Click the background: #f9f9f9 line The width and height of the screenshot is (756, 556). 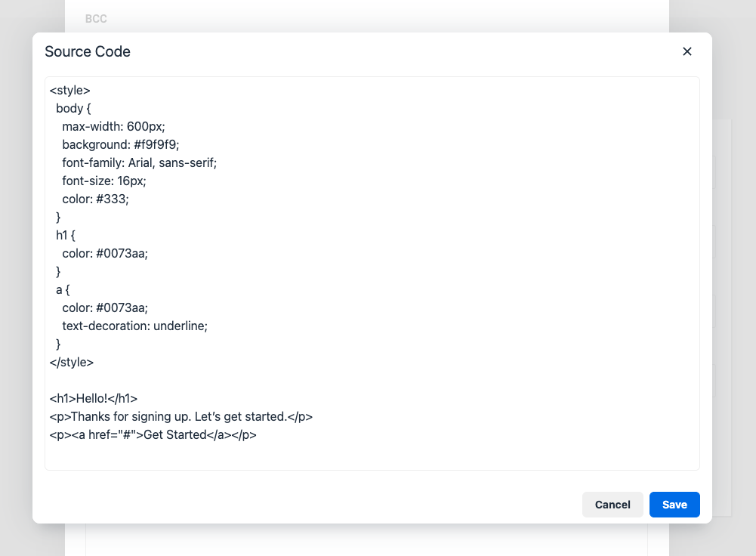(121, 145)
